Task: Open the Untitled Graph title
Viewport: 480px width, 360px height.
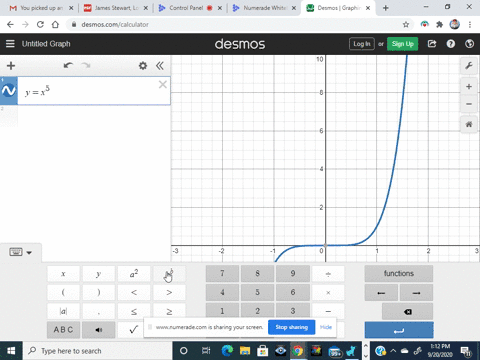Action: click(46, 44)
